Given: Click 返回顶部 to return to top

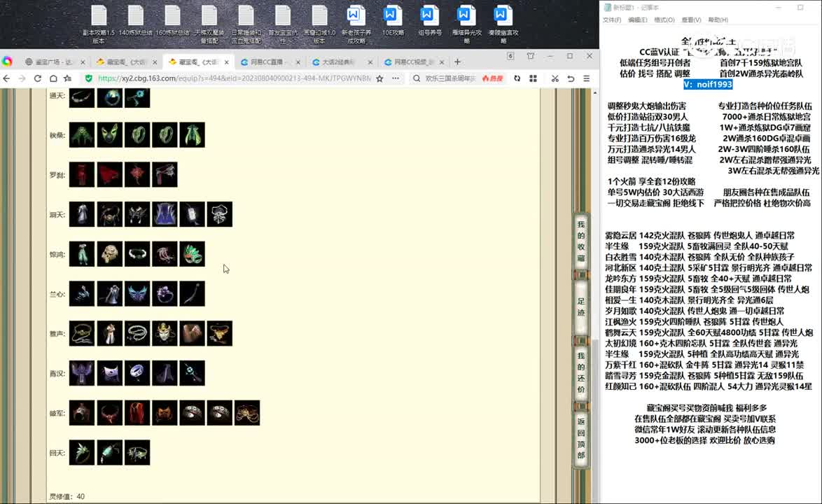Looking at the screenshot, I should [x=581, y=438].
